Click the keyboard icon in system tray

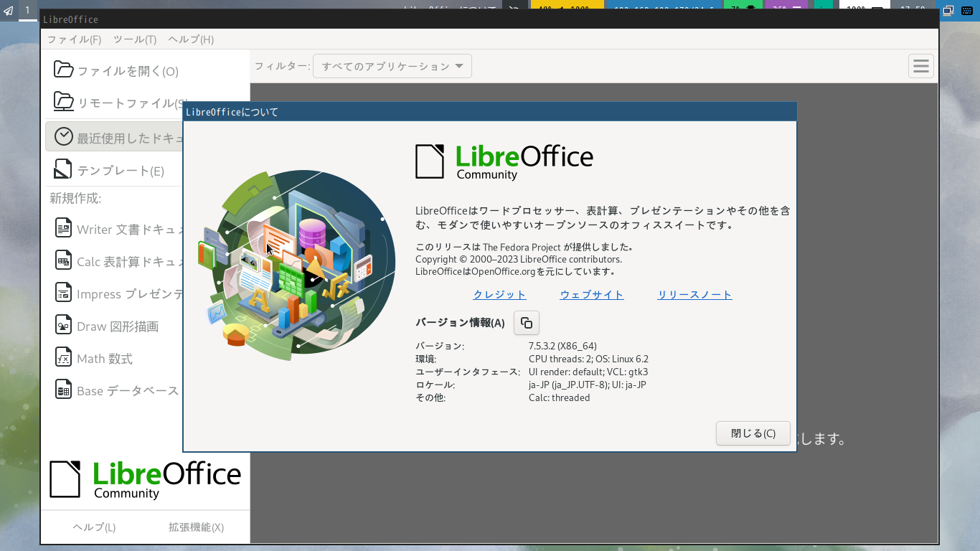[x=966, y=10]
